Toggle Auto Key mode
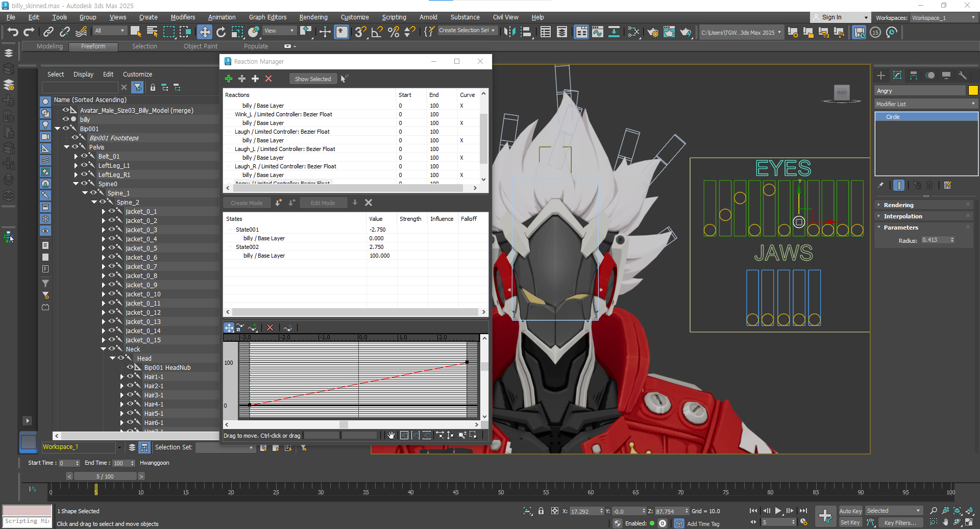This screenshot has height=529, width=980. (x=850, y=511)
